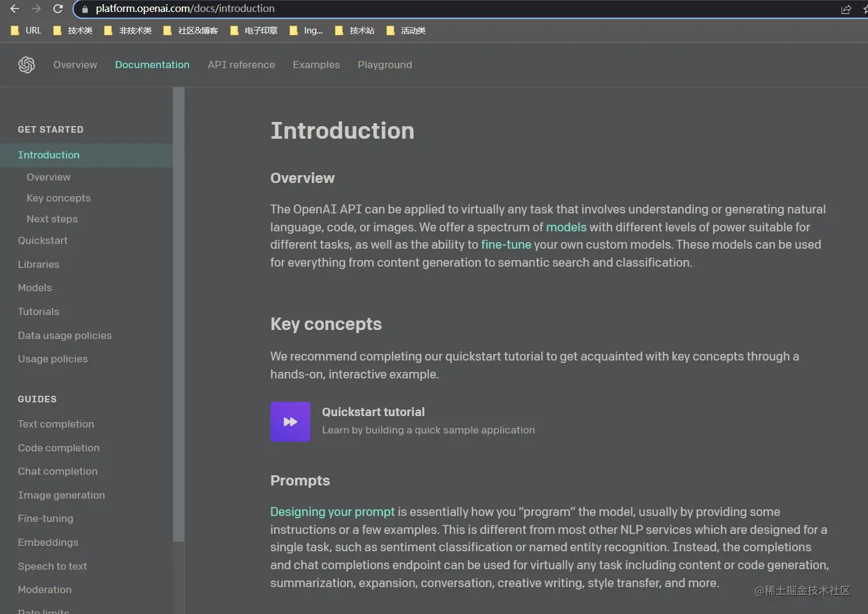The width and height of the screenshot is (868, 614).
Task: Open the Image generation guide
Action: click(61, 495)
